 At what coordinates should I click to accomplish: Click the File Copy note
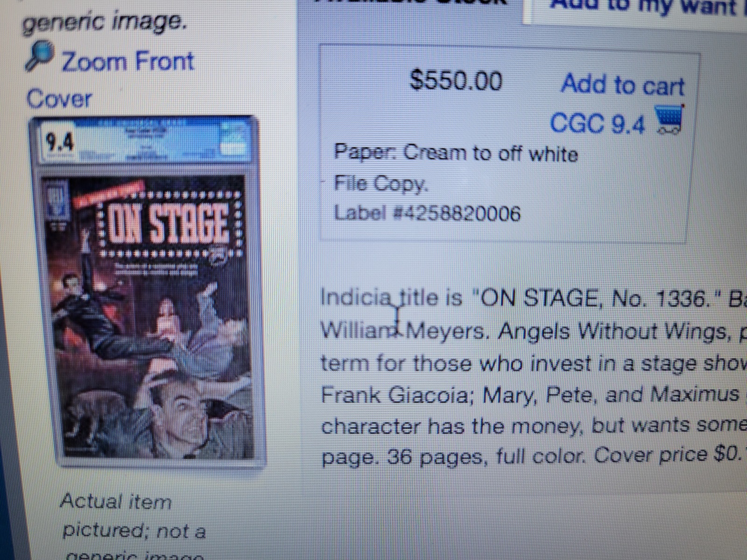[x=381, y=183]
